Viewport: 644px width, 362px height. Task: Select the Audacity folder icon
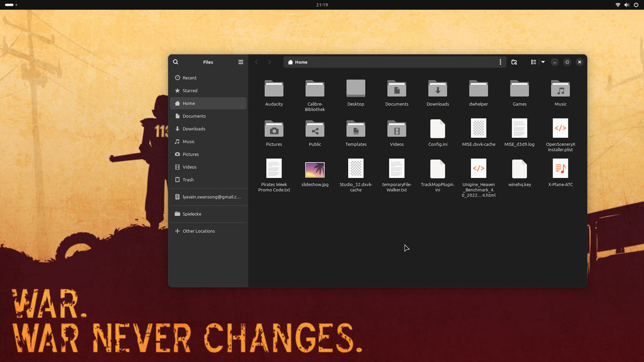[x=274, y=88]
